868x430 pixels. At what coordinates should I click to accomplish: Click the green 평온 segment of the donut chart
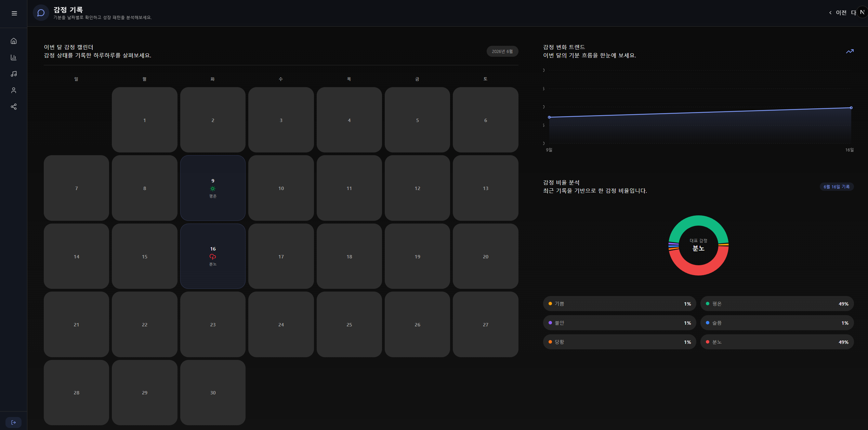(699, 220)
